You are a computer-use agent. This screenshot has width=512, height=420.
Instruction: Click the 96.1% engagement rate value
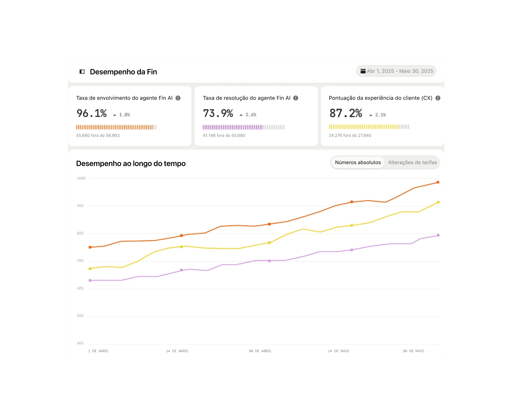[92, 113]
